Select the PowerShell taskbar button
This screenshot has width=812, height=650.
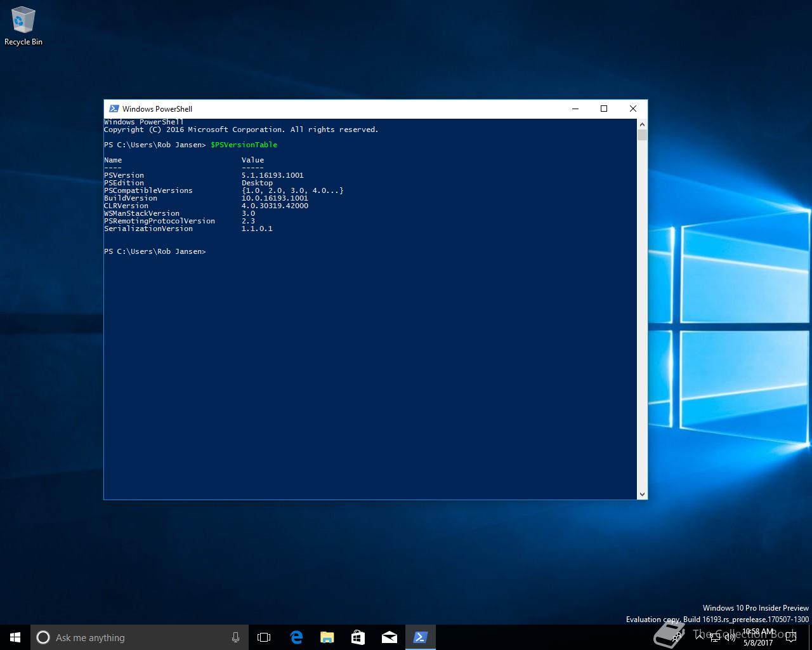coord(421,637)
